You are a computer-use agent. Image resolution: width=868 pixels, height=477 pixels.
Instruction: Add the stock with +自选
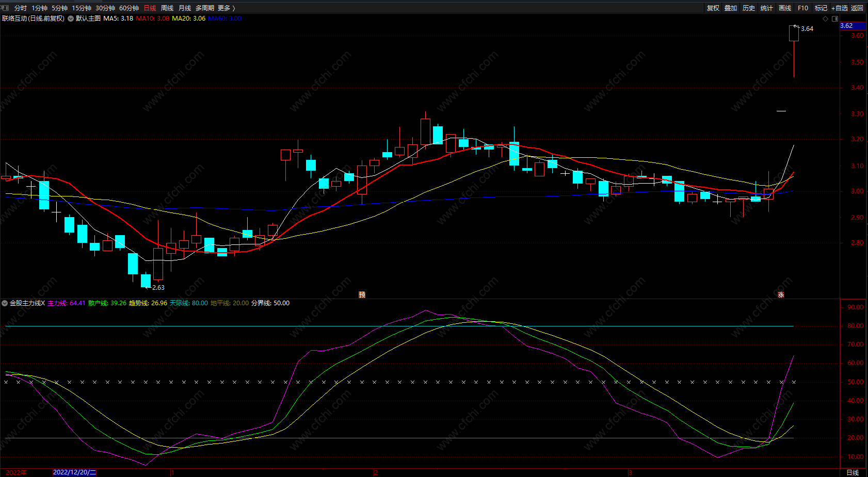pos(840,8)
